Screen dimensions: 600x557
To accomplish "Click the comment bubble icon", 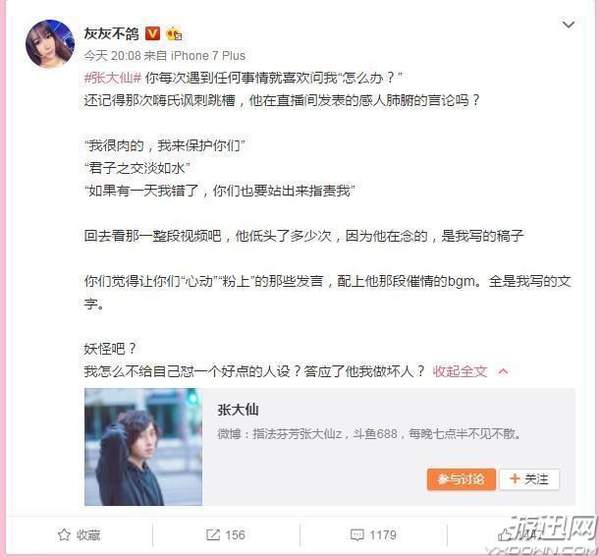I will click(x=357, y=535).
